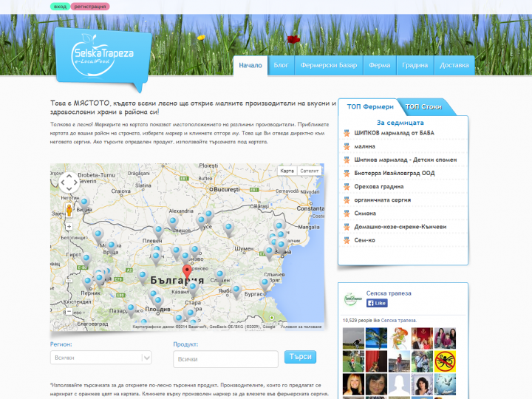Click Селска трапеза Facebook page title
Screen dimensions: 532x399
[x=389, y=293]
